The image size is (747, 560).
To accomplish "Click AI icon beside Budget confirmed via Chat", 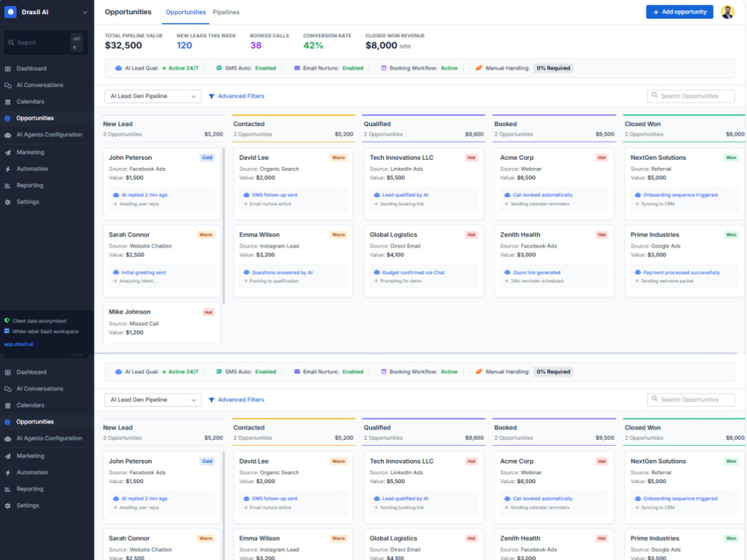I will click(x=376, y=273).
